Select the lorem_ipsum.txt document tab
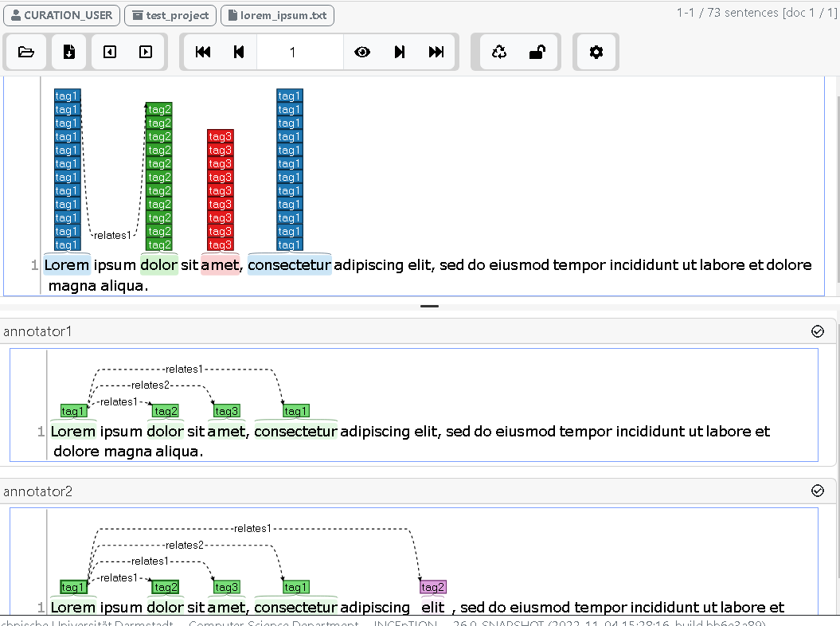This screenshot has height=626, width=840. pyautogui.click(x=277, y=15)
